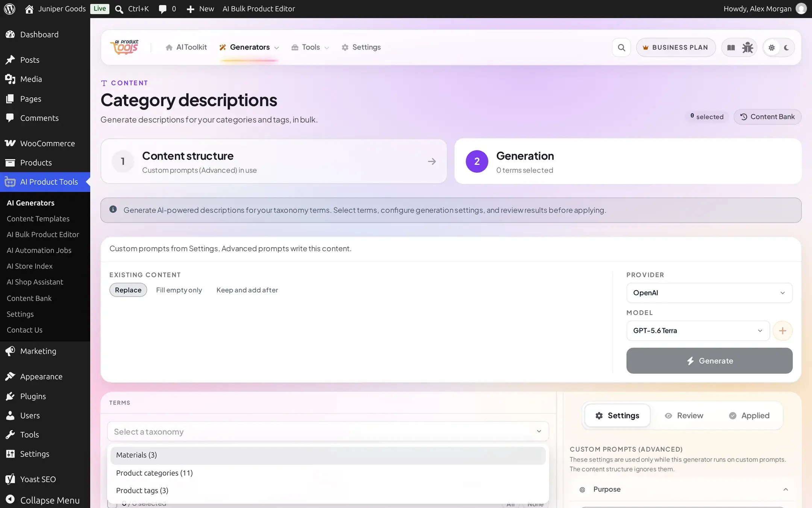The image size is (812, 508).
Task: Select Keep and add after option
Action: 247,290
